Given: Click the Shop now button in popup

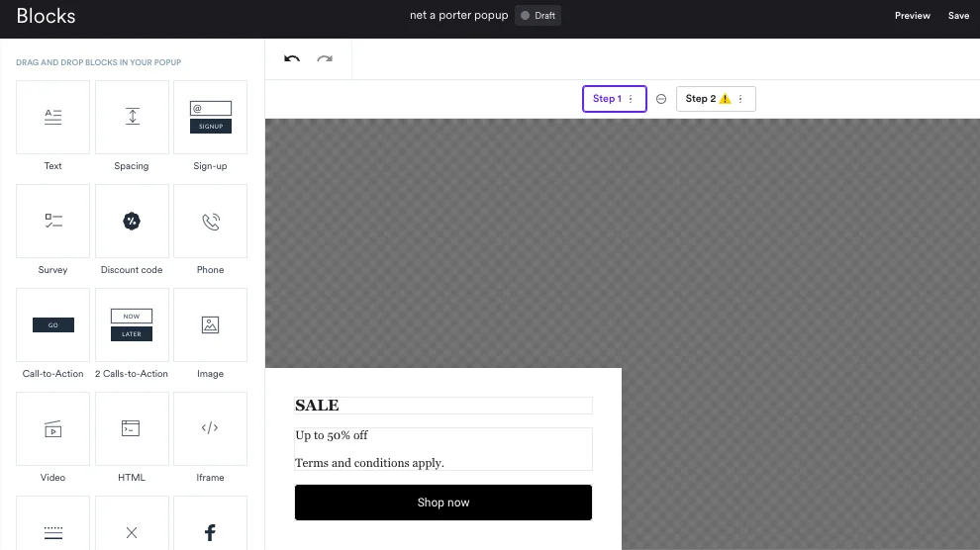Looking at the screenshot, I should coord(443,503).
